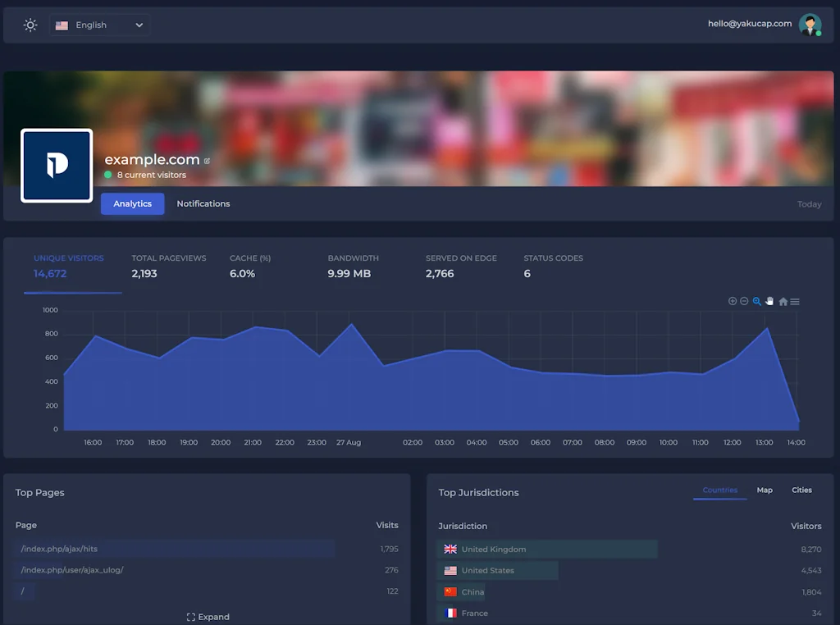
Task: Select the magnifier selection zoom tool
Action: pos(757,301)
